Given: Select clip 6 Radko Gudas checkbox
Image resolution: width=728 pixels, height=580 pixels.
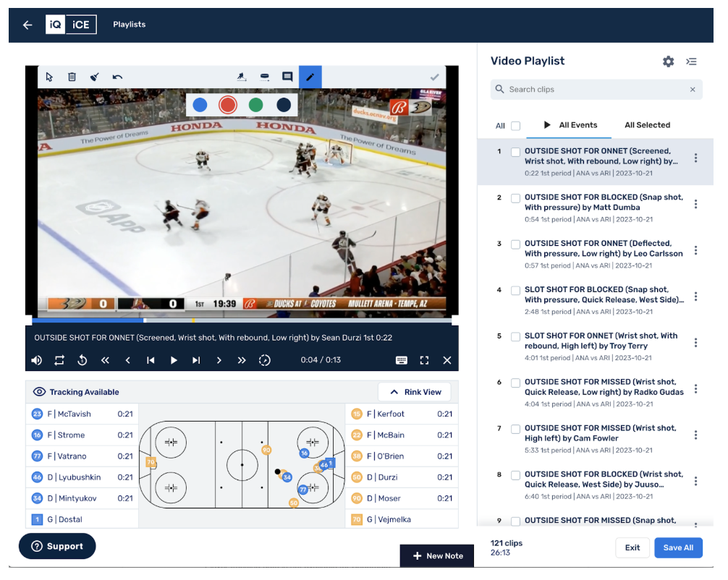Looking at the screenshot, I should (515, 383).
